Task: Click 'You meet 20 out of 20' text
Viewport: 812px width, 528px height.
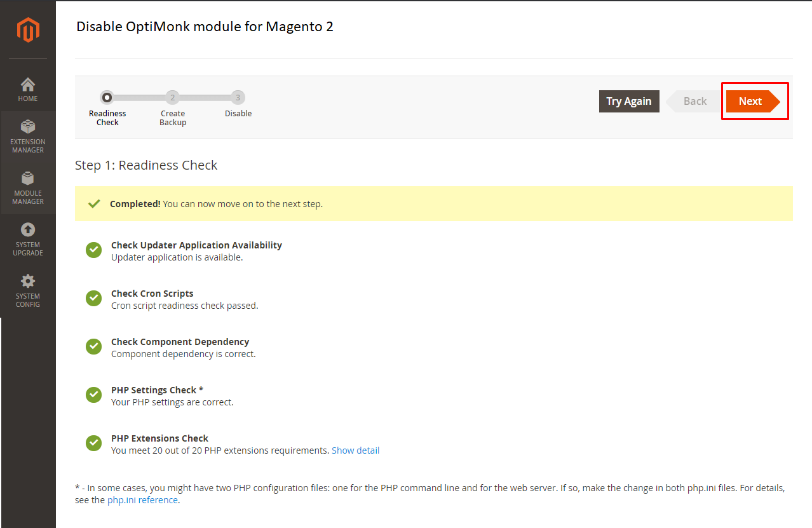Action: (x=158, y=450)
